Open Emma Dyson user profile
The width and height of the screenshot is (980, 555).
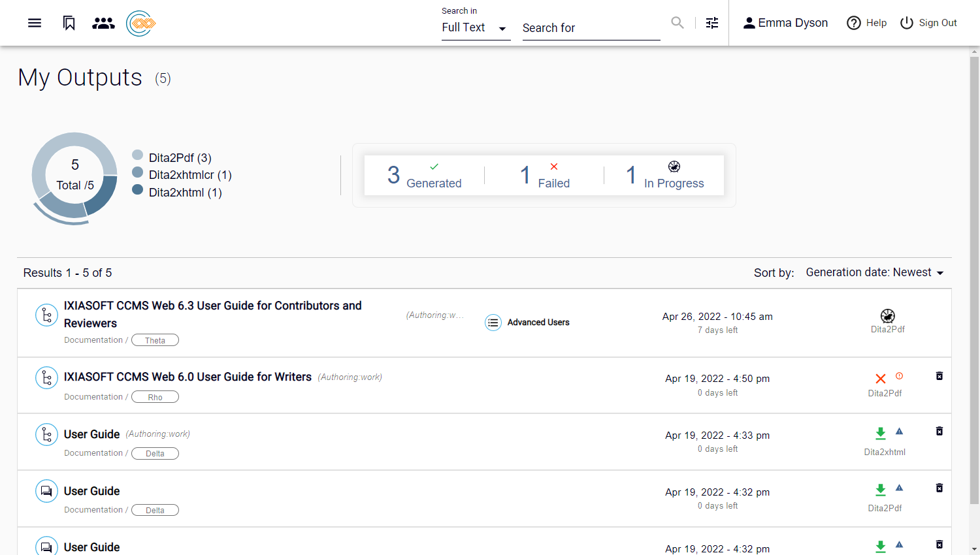pos(786,23)
